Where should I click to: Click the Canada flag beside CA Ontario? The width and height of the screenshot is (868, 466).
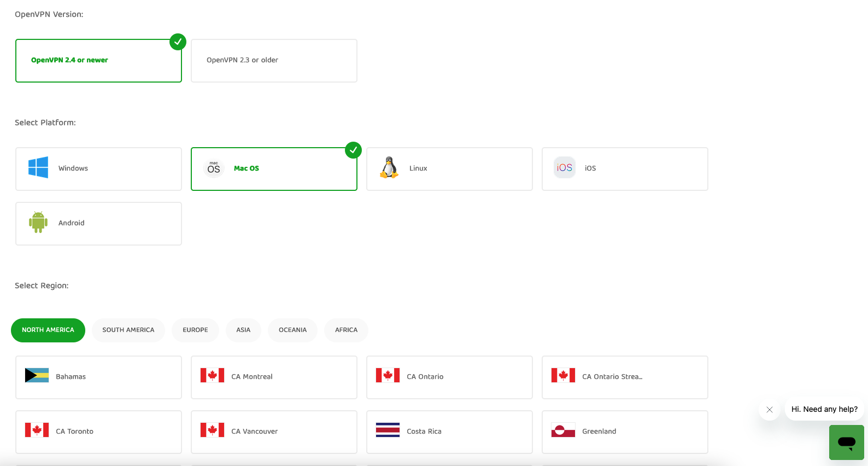point(388,375)
